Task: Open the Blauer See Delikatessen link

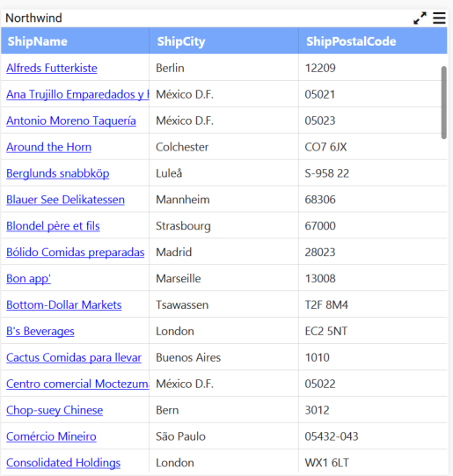Action: [x=66, y=200]
